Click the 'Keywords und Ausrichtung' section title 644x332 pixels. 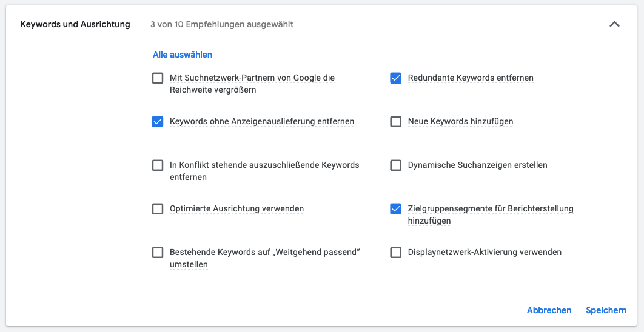[x=75, y=25]
